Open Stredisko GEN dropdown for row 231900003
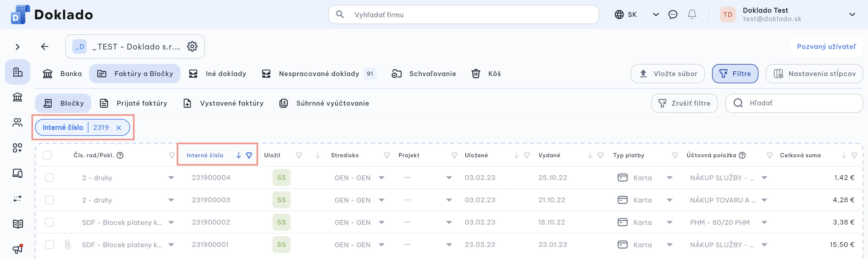This screenshot has height=259, width=868. point(381,200)
